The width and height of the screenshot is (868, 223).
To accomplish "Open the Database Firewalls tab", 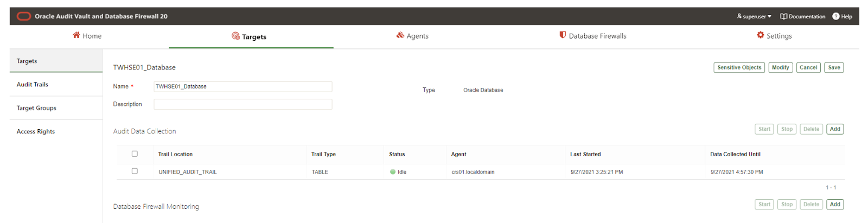I will pyautogui.click(x=593, y=36).
